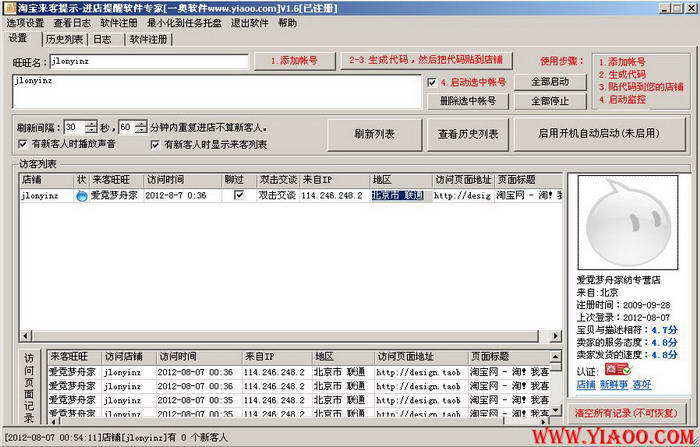This screenshot has width=700, height=447.
Task: Open the 选项设置 menu
Action: click(25, 22)
